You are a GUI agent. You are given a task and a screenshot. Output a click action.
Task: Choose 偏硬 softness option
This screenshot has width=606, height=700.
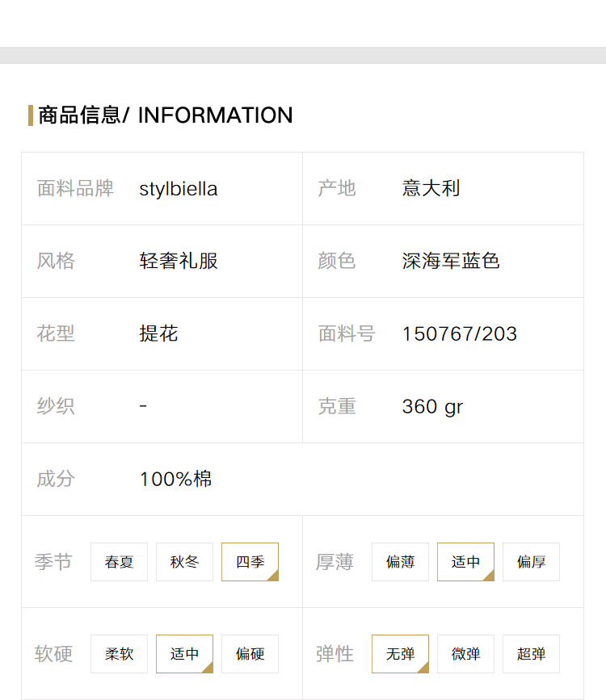pyautogui.click(x=250, y=653)
